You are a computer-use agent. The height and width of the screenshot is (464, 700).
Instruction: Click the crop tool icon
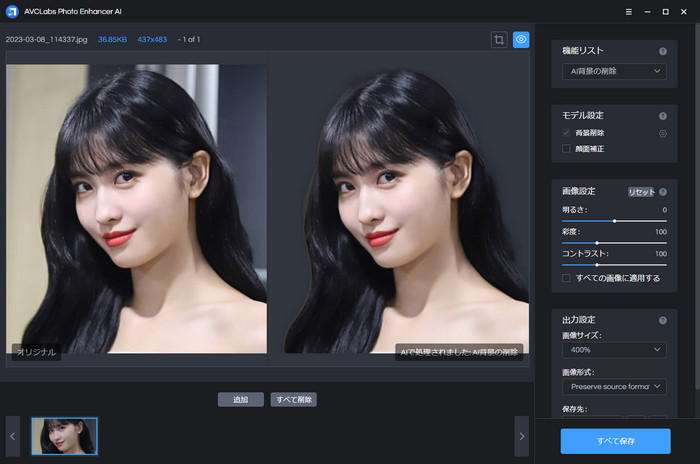pyautogui.click(x=499, y=40)
